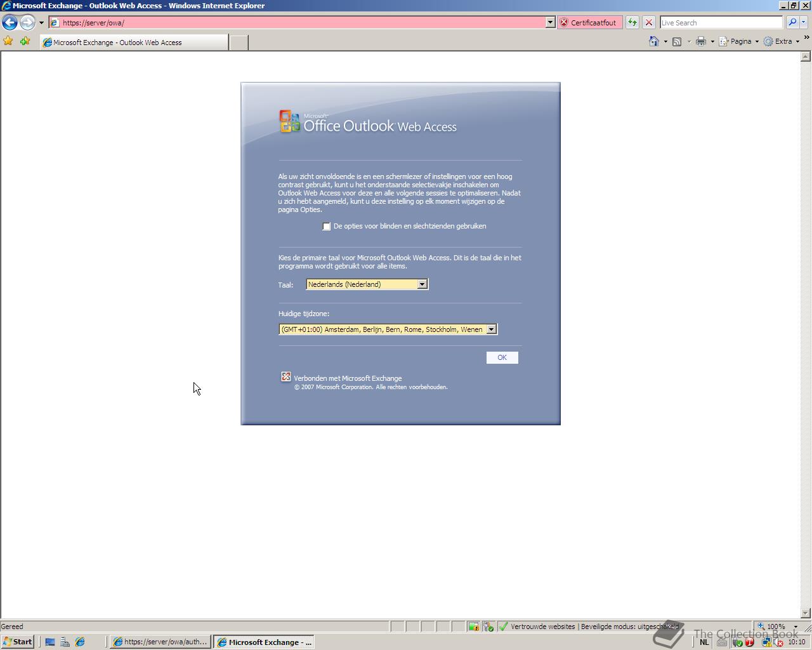This screenshot has width=812, height=650.
Task: Switch to the https://server/owa/auth taskbar window
Action: pos(160,642)
